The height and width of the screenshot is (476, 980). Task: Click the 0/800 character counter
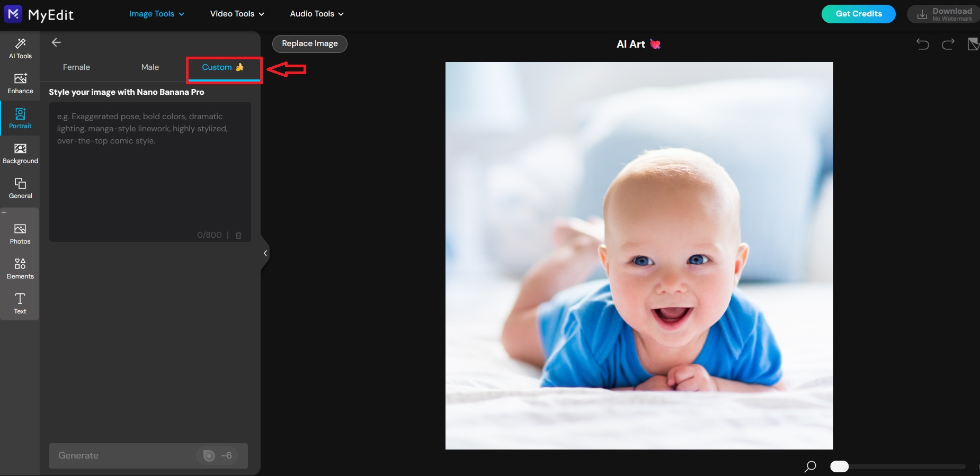(209, 235)
